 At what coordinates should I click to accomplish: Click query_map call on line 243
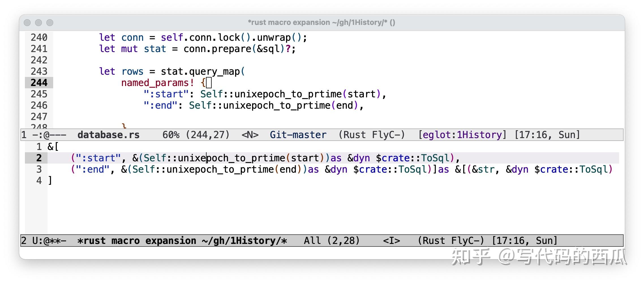click(x=214, y=71)
